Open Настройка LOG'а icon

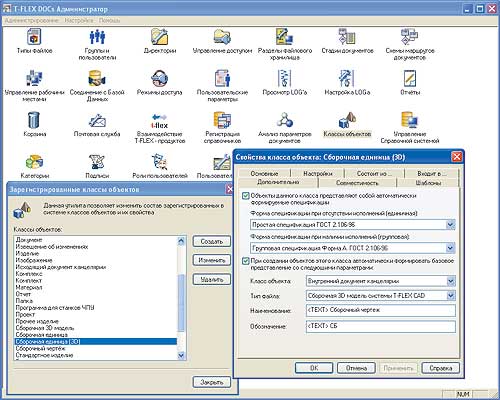click(x=347, y=78)
